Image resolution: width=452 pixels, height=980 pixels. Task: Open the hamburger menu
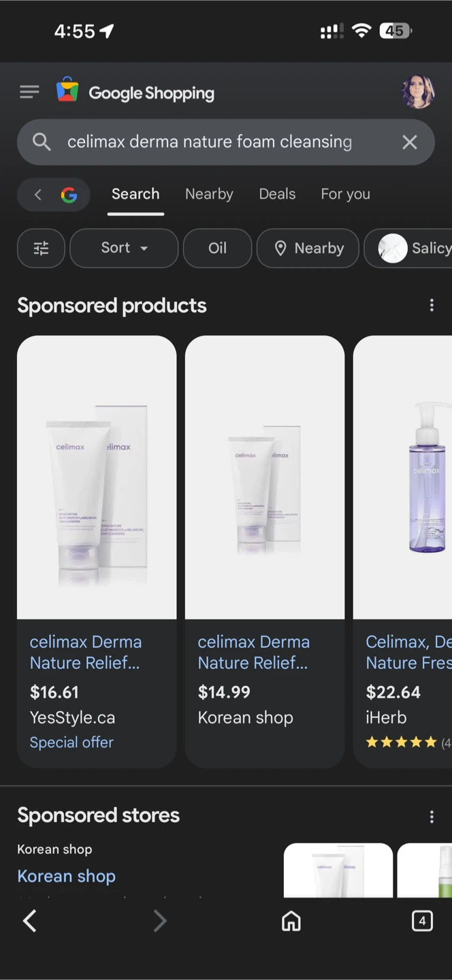pyautogui.click(x=29, y=92)
